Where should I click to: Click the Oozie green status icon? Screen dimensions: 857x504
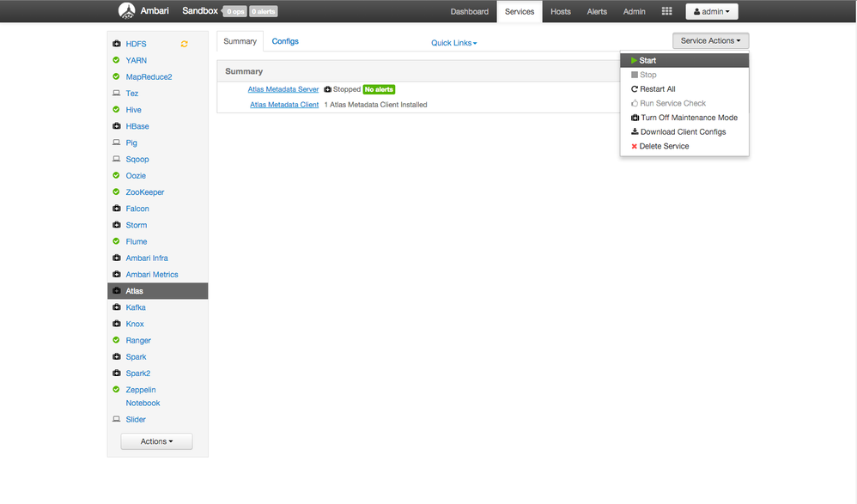point(116,175)
